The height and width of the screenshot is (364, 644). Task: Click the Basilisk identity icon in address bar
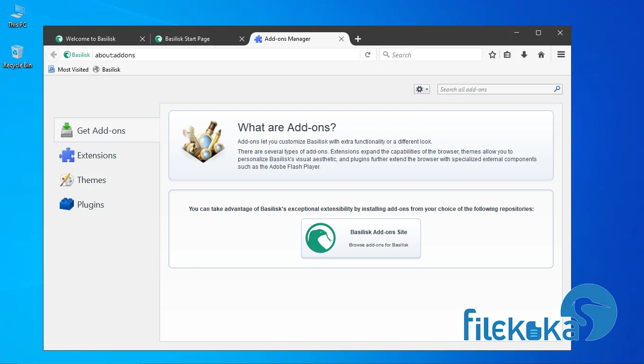tap(77, 55)
